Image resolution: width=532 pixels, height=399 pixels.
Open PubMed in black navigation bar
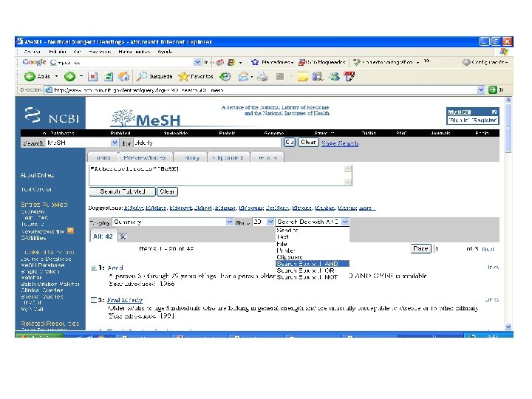pos(120,133)
